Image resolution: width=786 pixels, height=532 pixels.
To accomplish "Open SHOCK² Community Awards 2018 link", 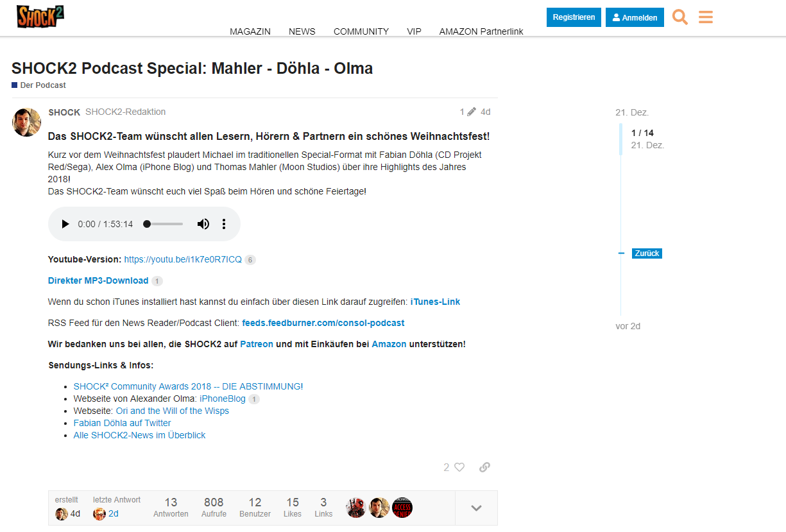I will 188,387.
